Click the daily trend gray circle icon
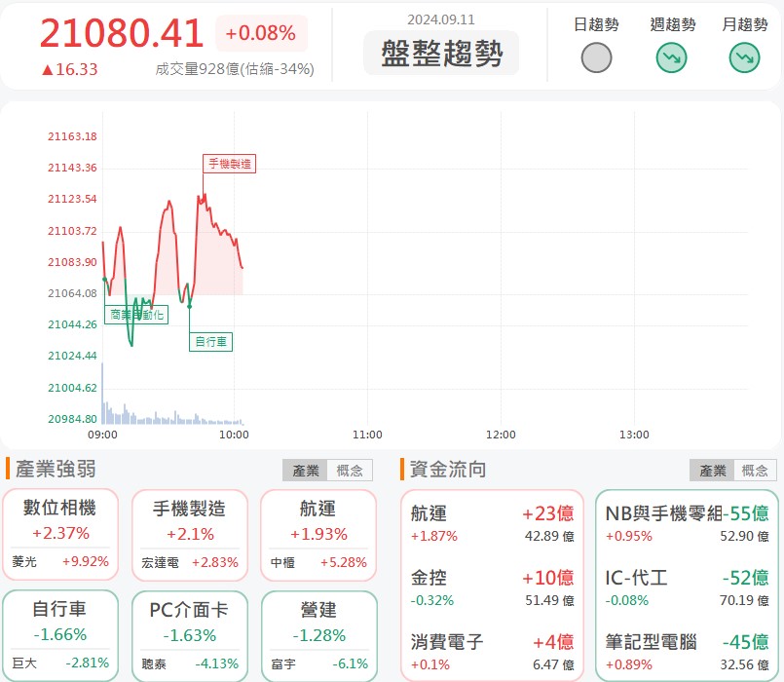Viewport: 784px width, 682px height. [596, 58]
